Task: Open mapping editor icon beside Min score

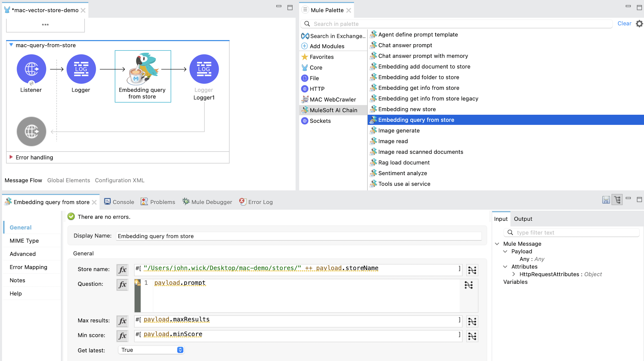Action: [472, 336]
